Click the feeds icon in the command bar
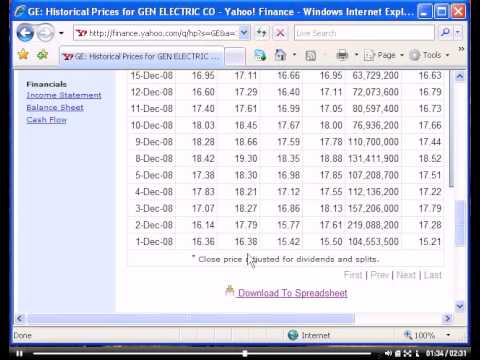Viewport: 480px width, 360px height. point(260,55)
